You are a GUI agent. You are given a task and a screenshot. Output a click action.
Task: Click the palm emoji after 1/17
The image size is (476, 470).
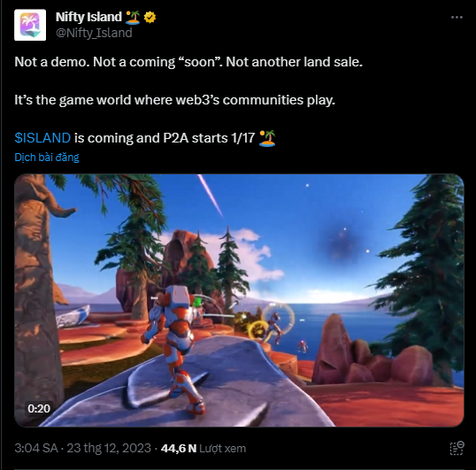[x=267, y=138]
